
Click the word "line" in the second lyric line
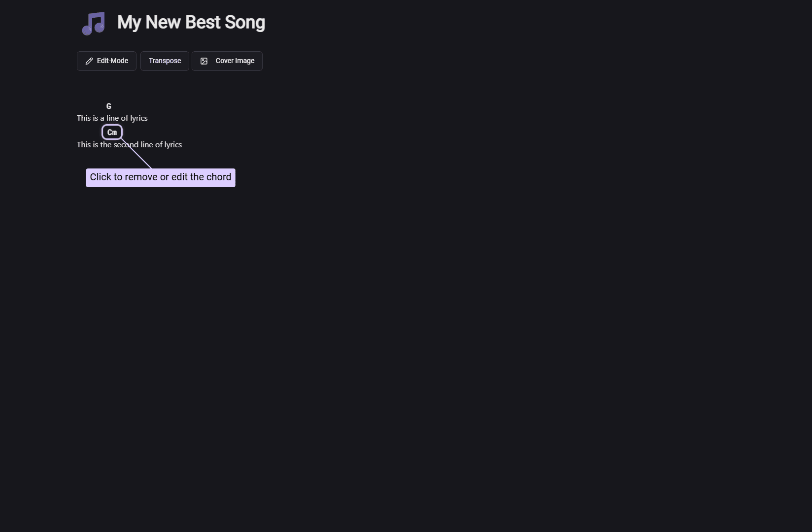point(146,145)
